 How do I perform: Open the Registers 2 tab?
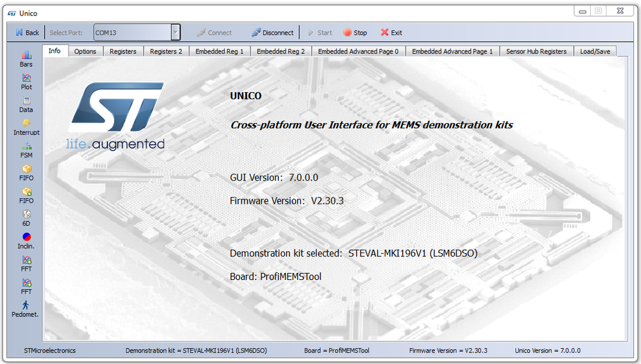click(x=166, y=51)
